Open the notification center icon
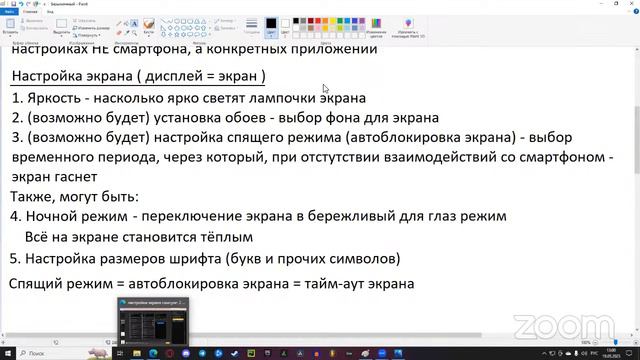Screen dimensions: 640x360 [629, 353]
